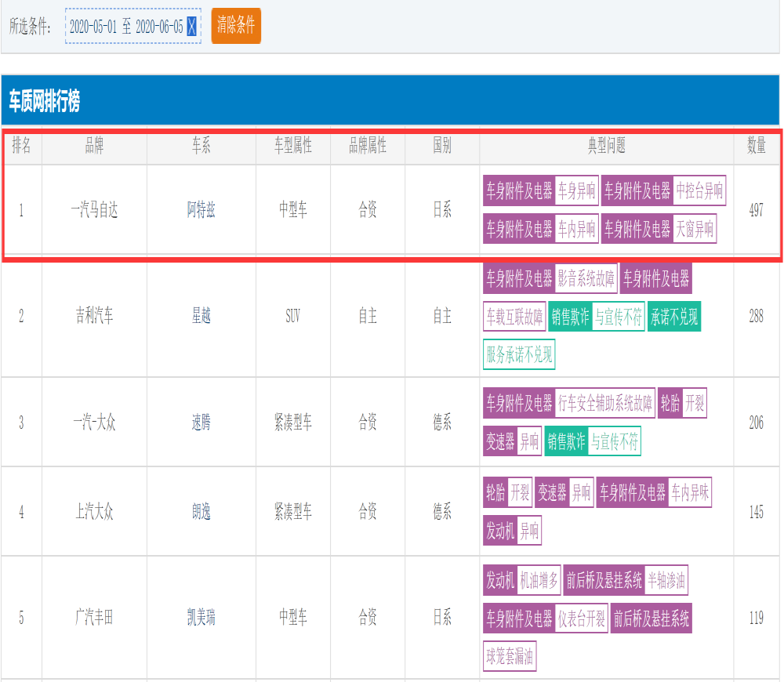Screen dimensions: 784x682
Task: Click the 典型问题 column header
Action: tap(607, 146)
